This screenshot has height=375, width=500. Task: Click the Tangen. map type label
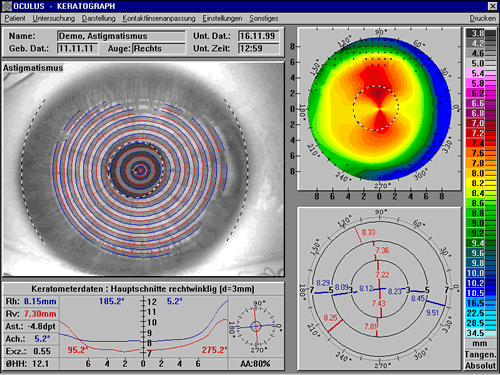click(x=480, y=355)
